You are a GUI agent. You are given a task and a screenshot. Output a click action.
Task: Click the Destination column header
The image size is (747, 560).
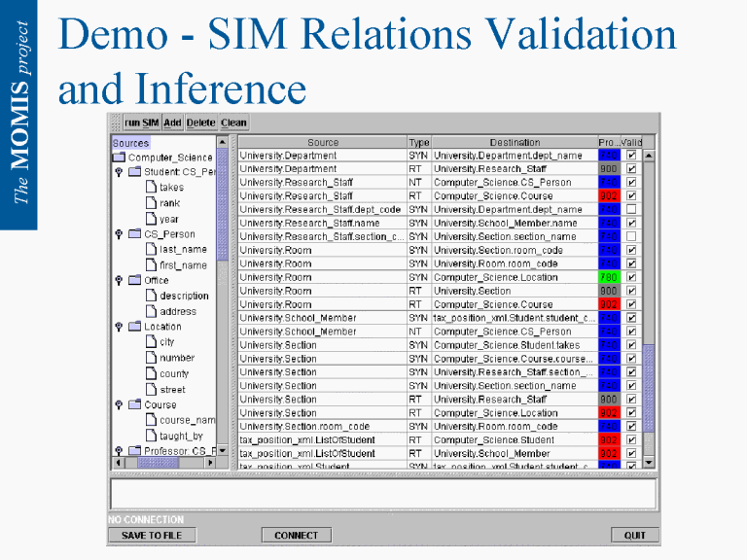(514, 143)
